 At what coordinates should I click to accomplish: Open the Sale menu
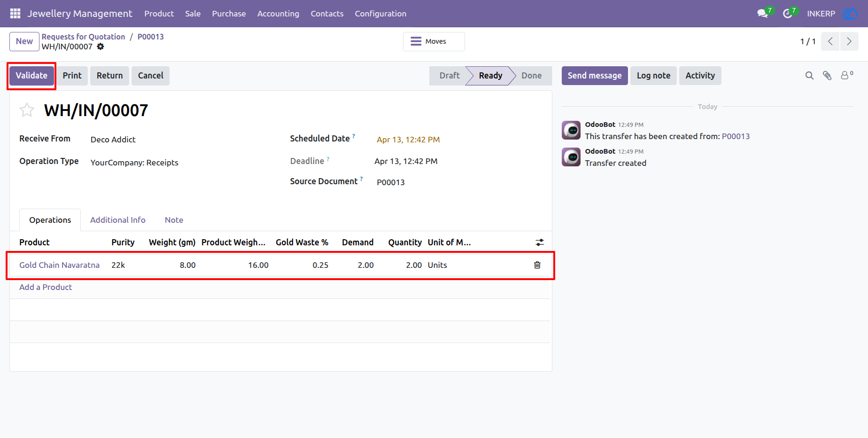pyautogui.click(x=193, y=14)
